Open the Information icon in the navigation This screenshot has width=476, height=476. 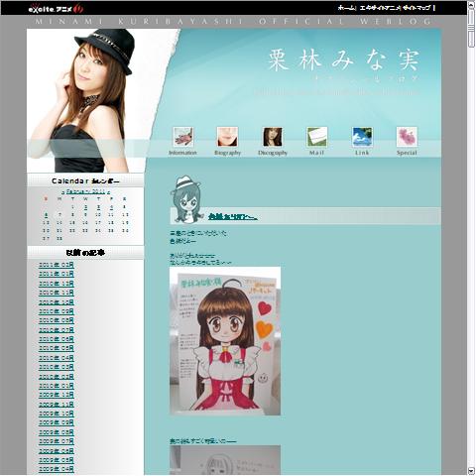click(x=182, y=137)
